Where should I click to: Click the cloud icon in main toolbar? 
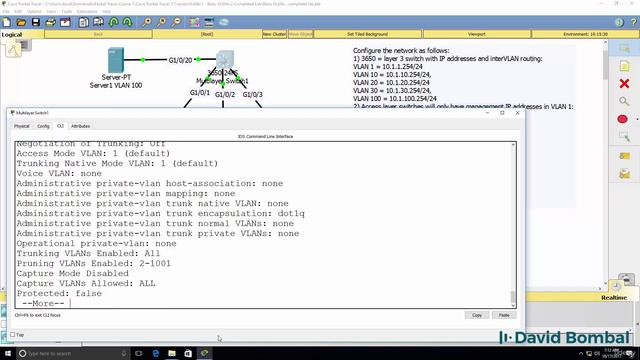point(224,22)
